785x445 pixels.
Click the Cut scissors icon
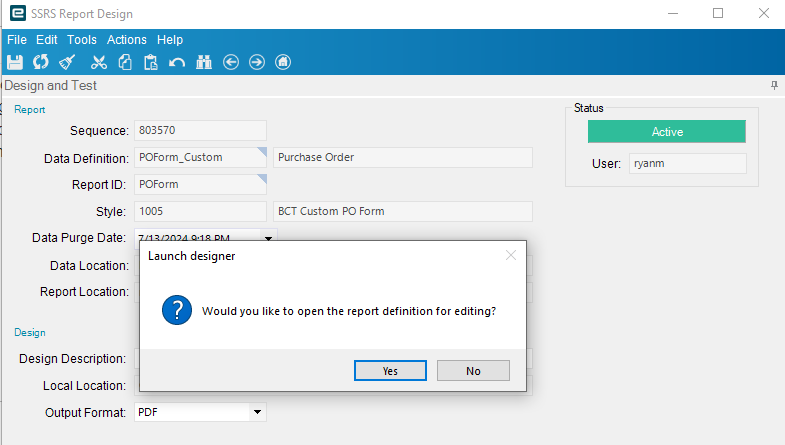coord(98,62)
